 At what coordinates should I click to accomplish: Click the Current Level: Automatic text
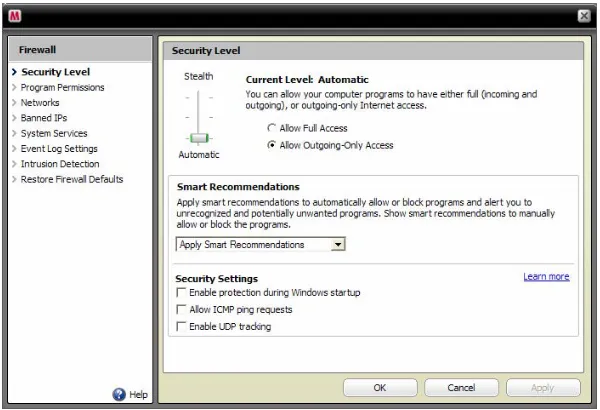[307, 80]
